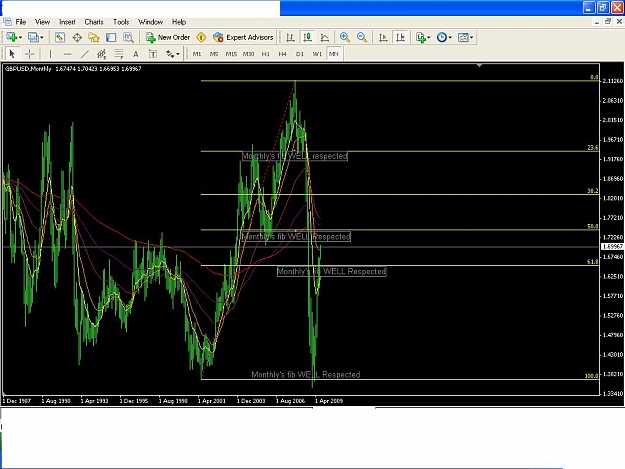Open the Templates dropdown arrow
625x469 pixels.
point(472,37)
